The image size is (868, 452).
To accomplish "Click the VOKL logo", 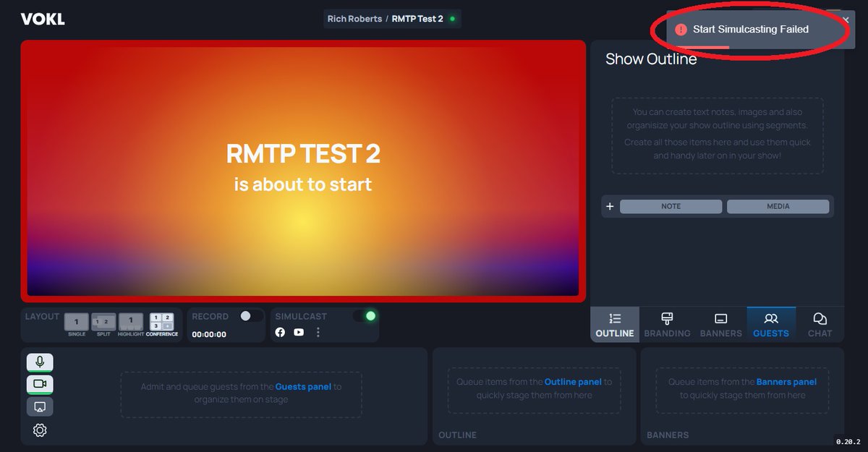I will tap(43, 19).
